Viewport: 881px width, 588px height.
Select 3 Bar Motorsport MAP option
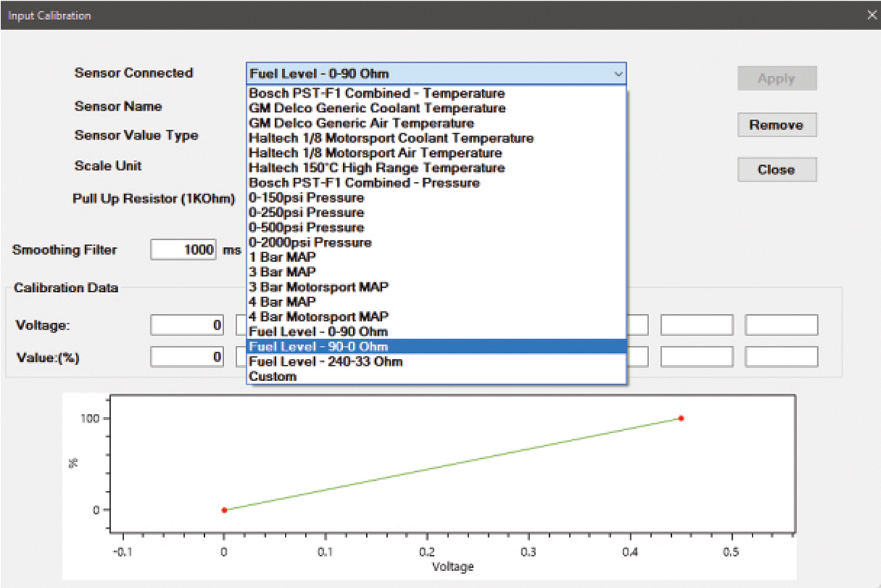436,287
